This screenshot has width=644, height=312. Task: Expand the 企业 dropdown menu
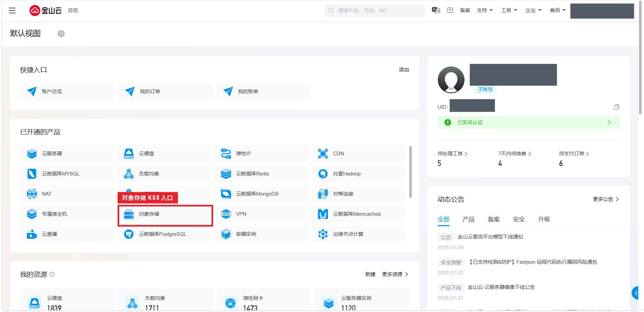click(533, 10)
